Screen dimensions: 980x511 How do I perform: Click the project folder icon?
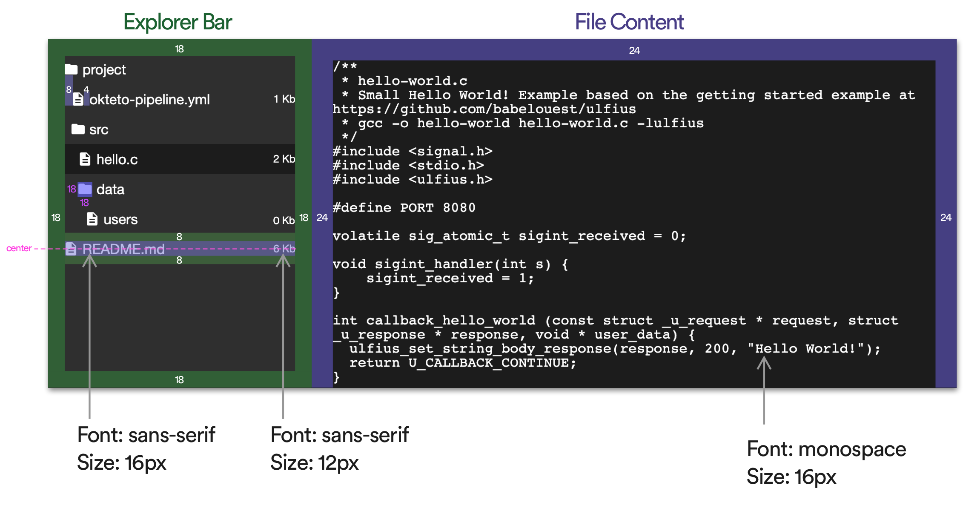(x=71, y=69)
